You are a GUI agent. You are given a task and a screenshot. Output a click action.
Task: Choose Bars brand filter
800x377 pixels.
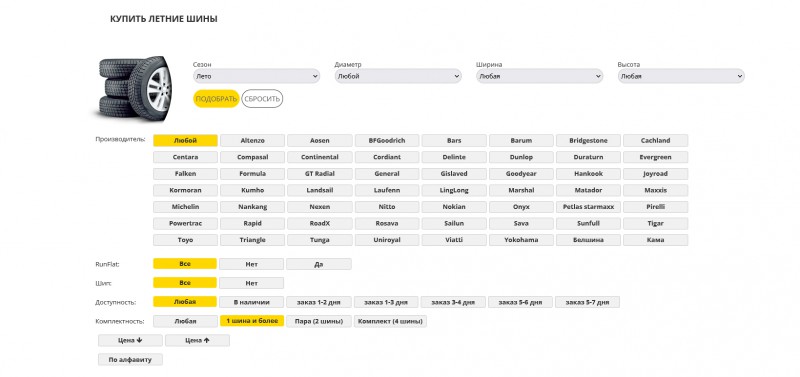coord(454,140)
